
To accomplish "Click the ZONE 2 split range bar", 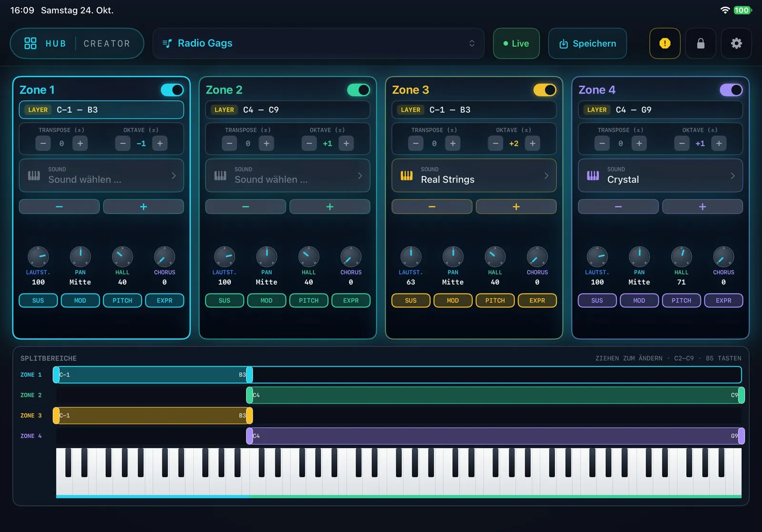I will click(x=495, y=395).
